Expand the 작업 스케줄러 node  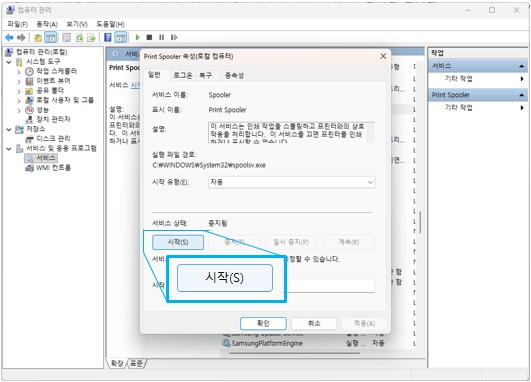(19, 72)
